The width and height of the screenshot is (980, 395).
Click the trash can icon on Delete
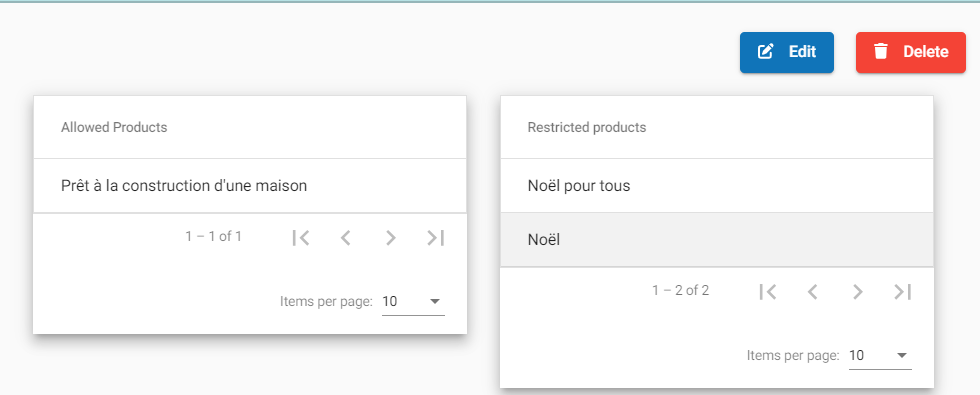coord(881,51)
